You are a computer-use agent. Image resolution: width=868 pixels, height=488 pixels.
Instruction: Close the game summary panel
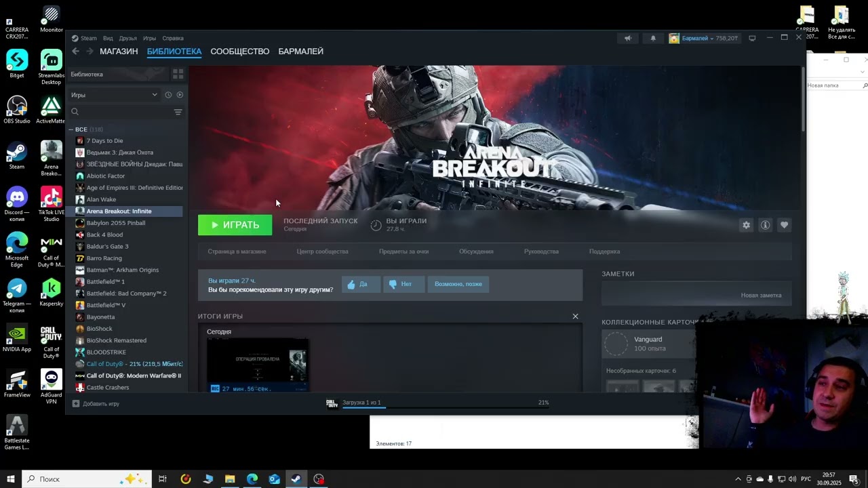click(575, 317)
